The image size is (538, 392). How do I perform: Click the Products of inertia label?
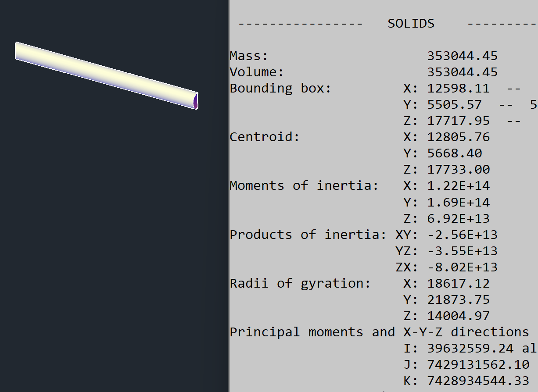pyautogui.click(x=308, y=235)
